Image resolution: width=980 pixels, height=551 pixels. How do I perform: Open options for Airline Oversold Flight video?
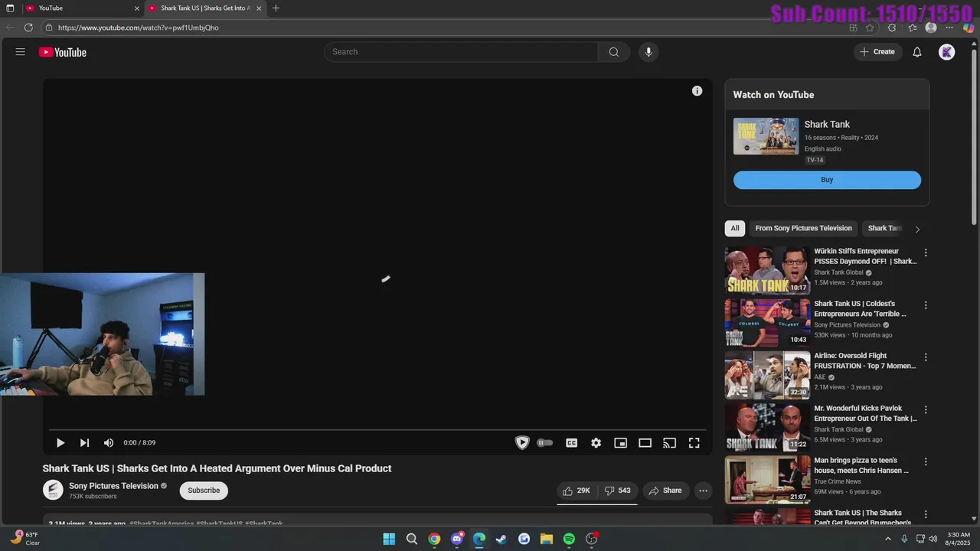(926, 357)
